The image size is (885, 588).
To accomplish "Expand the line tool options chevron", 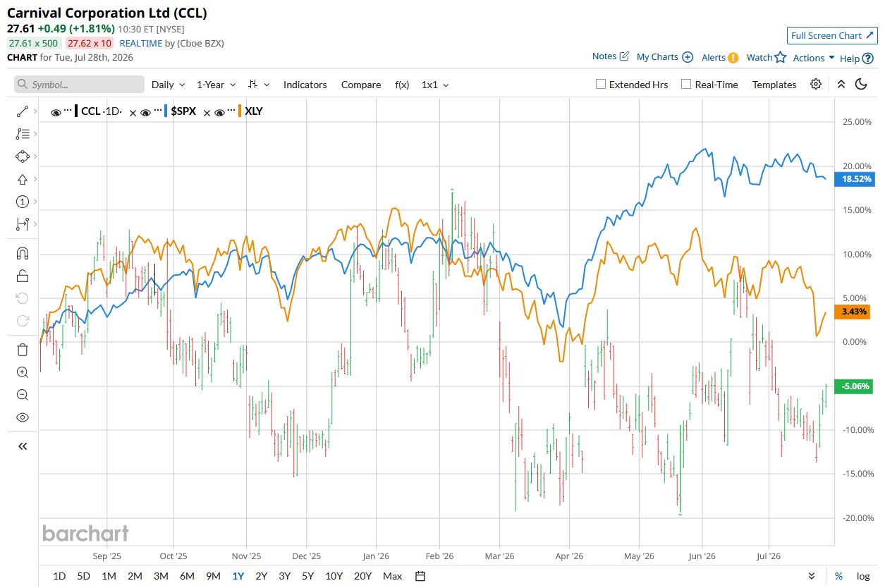I will click(35, 111).
